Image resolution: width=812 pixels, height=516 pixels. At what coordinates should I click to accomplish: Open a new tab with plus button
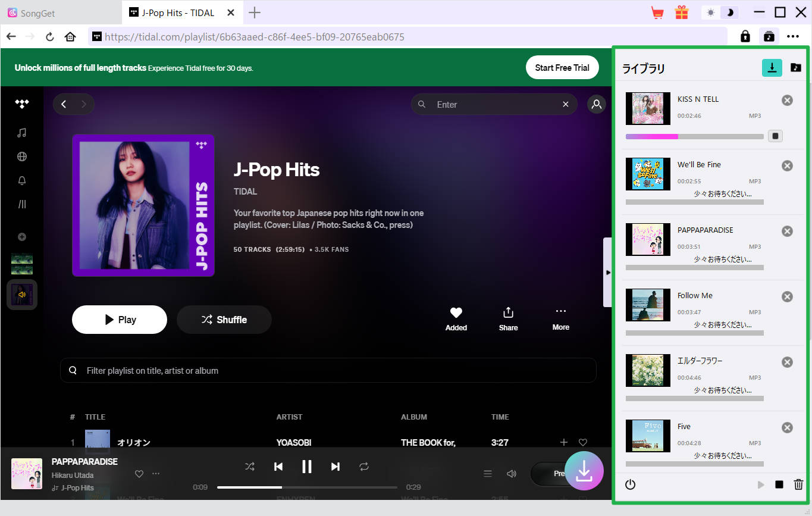pyautogui.click(x=255, y=12)
